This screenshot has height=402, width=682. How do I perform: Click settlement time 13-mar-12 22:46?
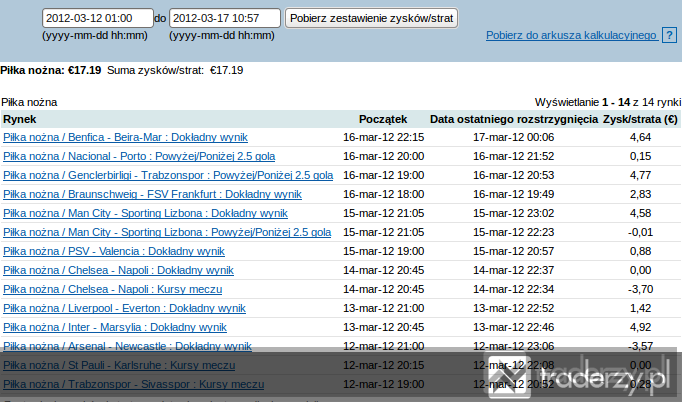tap(514, 328)
